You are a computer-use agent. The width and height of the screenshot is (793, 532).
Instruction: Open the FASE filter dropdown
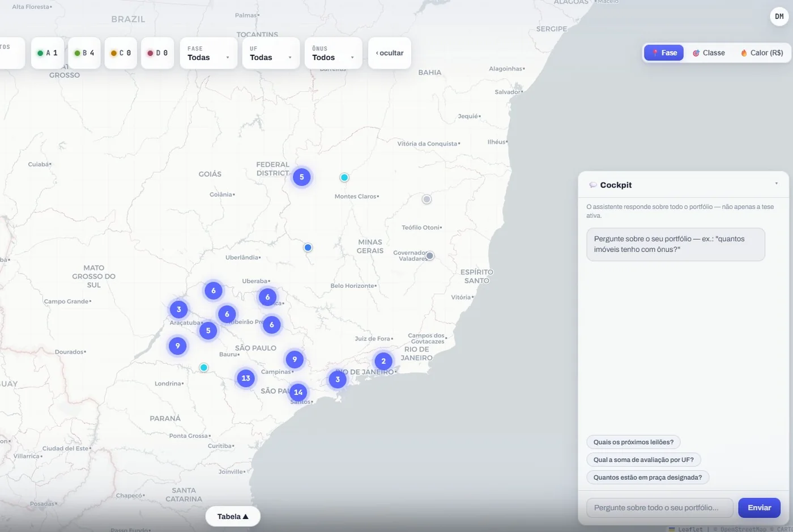[x=208, y=53]
